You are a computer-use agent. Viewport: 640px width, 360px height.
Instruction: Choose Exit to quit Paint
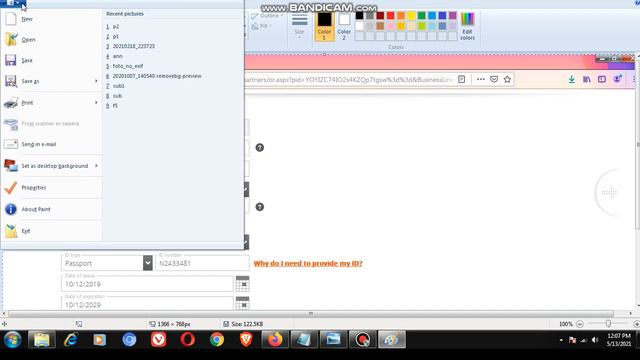[51, 231]
